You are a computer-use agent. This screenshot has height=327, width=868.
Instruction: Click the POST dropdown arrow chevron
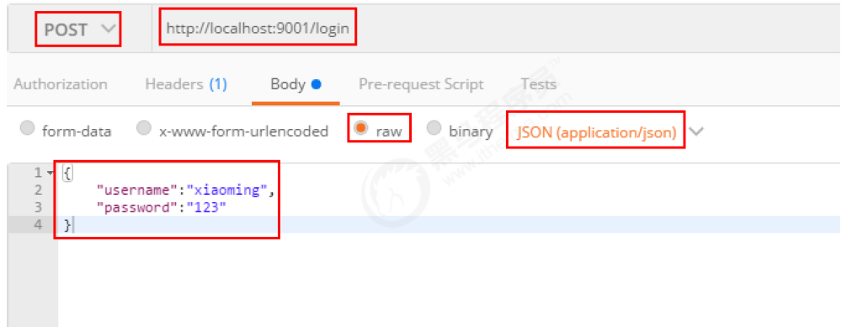pos(110,28)
